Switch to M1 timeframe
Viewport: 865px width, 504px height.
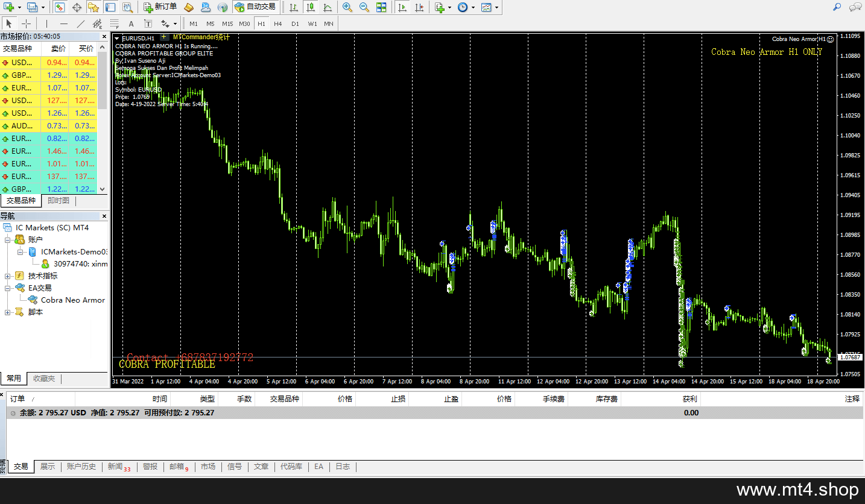click(x=193, y=24)
